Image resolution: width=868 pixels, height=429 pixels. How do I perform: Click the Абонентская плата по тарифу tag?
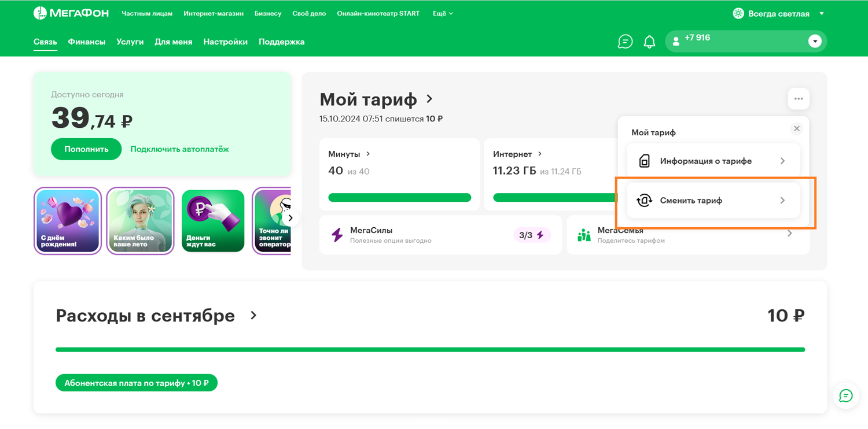pos(137,383)
